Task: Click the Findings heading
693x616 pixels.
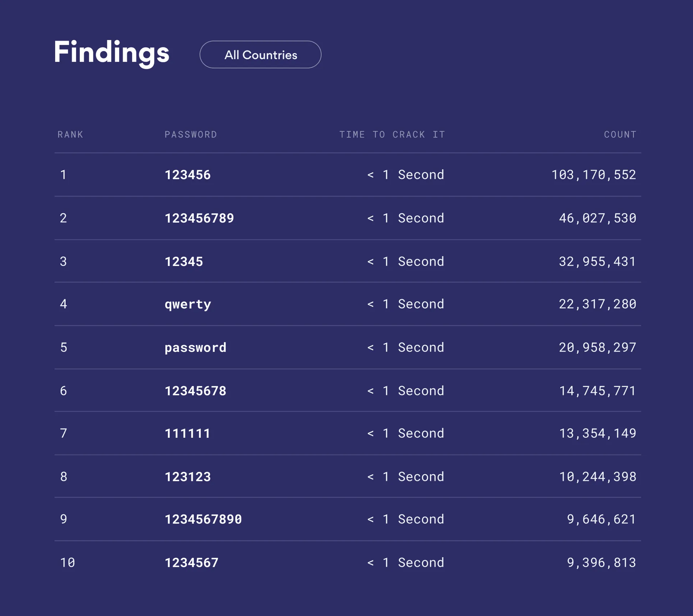Action: [112, 53]
